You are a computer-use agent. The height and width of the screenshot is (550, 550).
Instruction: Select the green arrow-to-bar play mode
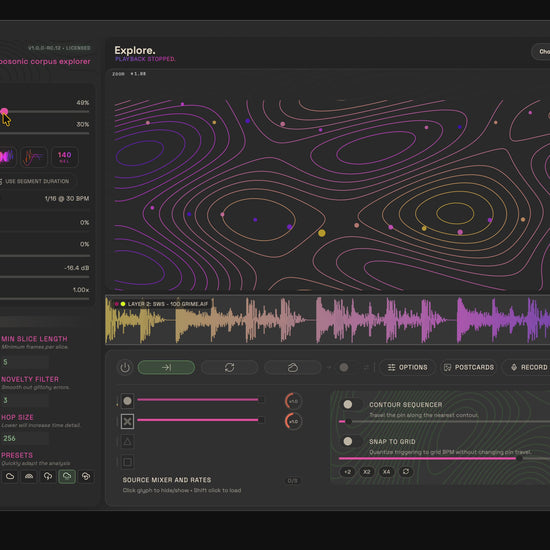(x=166, y=367)
